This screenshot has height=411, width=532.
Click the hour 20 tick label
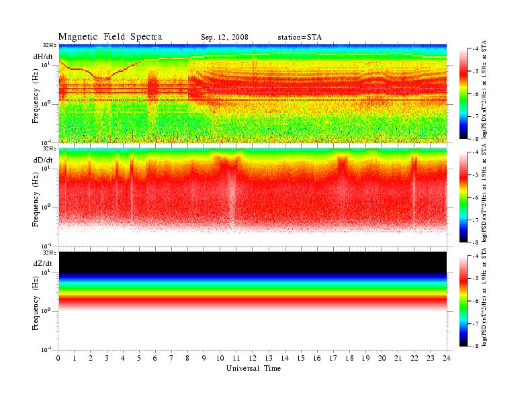382,358
